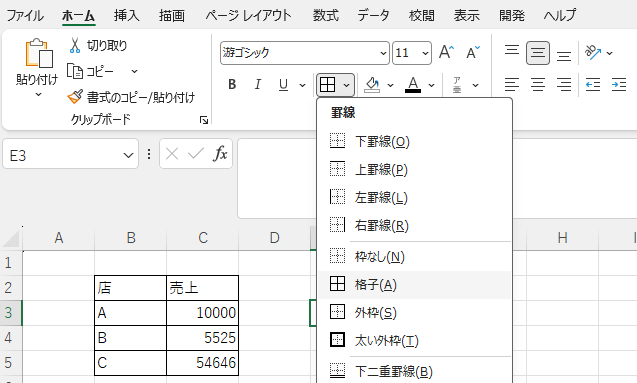The image size is (637, 383).
Task: Click the コピー (Copy) icon
Action: point(75,71)
